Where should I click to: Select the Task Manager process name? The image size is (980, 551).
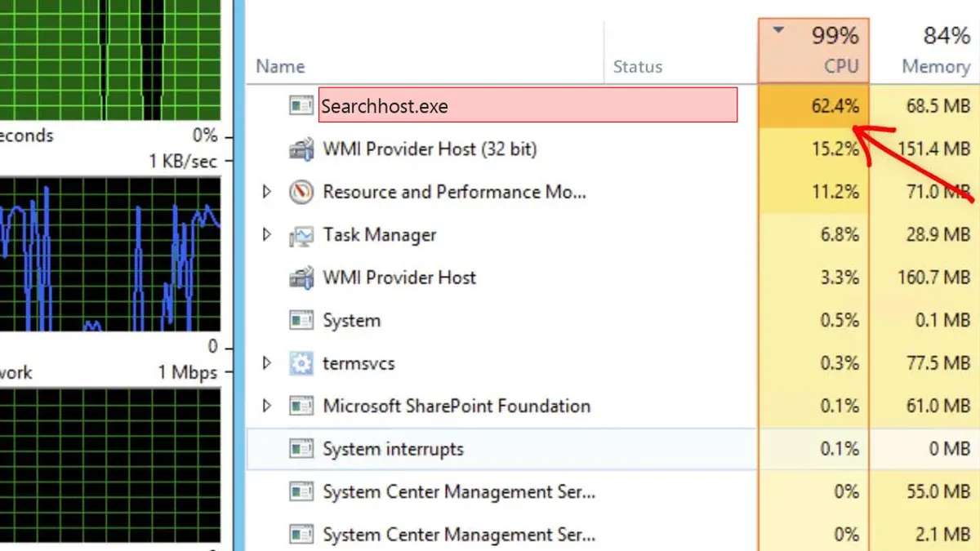(x=380, y=235)
